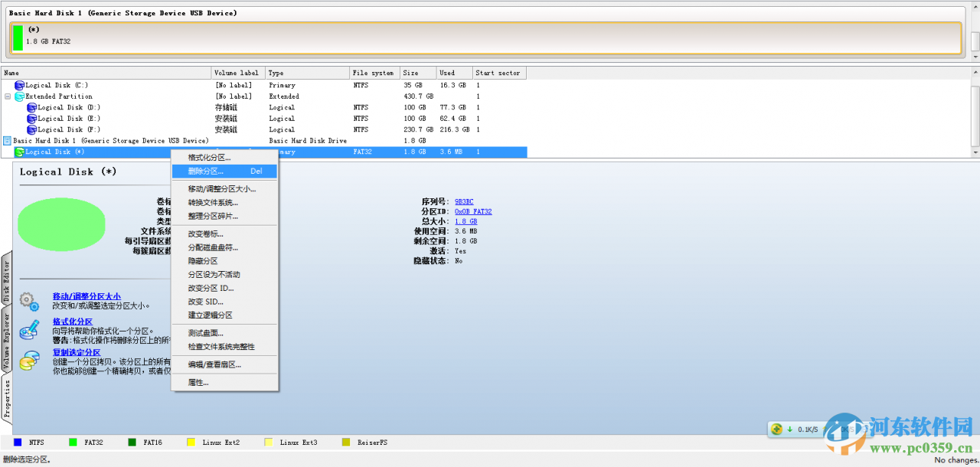Screen dimensions: 980x467
Task: Click the Extended Partition icon in the list
Action: pyautogui.click(x=18, y=96)
